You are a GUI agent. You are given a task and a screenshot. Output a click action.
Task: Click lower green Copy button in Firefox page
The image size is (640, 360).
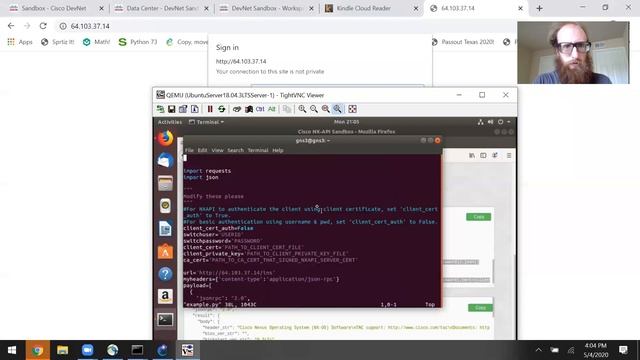click(480, 307)
